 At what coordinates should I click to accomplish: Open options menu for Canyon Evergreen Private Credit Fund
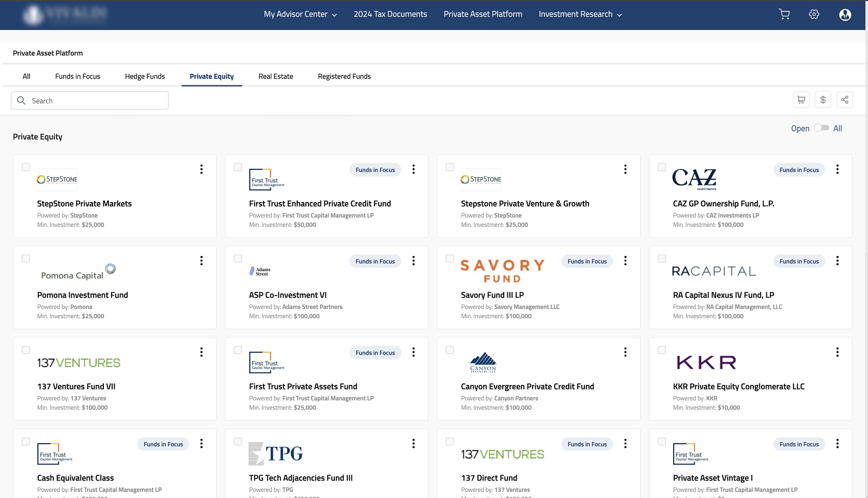tap(625, 352)
